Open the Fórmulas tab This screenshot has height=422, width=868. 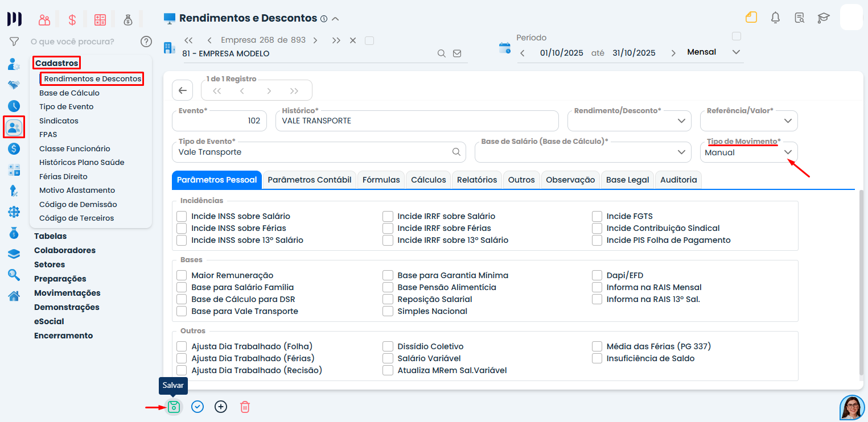381,180
